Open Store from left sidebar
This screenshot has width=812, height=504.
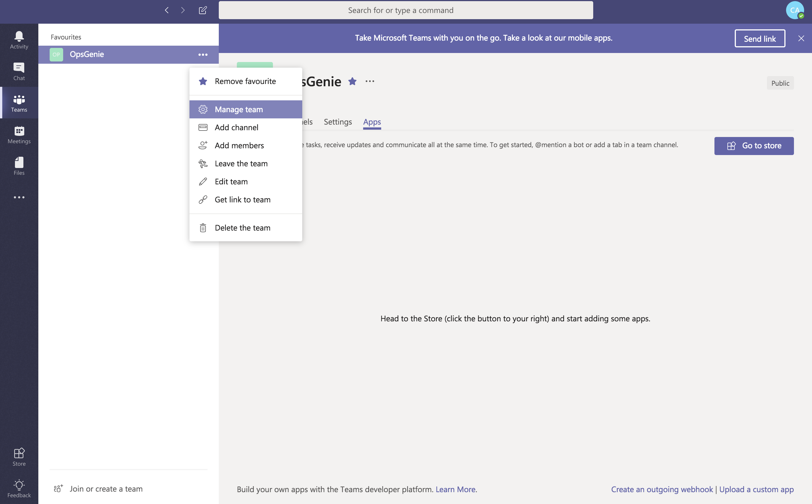[x=19, y=456]
